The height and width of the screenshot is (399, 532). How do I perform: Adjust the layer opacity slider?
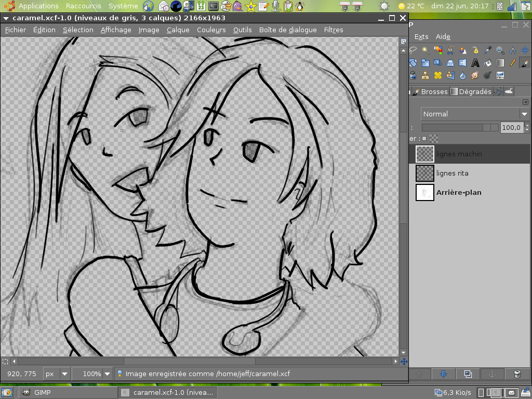pos(459,127)
